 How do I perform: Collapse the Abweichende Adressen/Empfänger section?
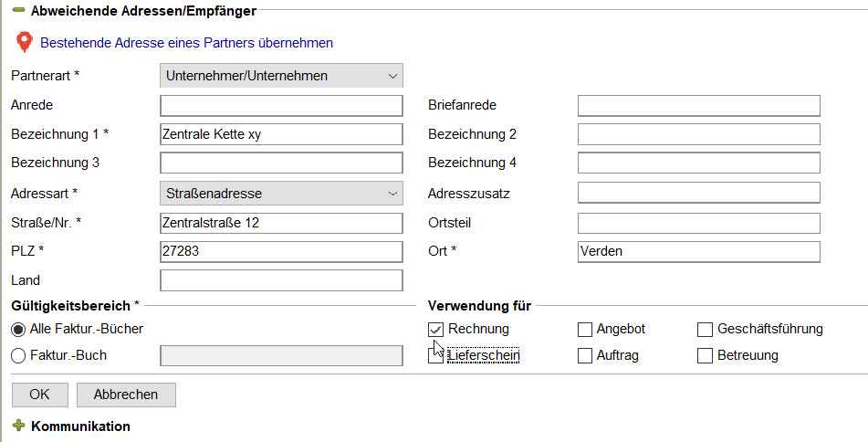18,10
